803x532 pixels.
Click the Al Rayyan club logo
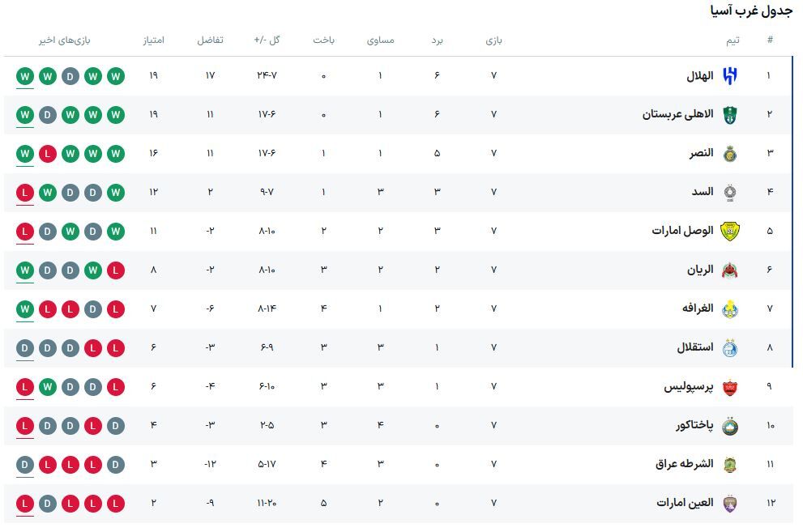click(x=730, y=270)
